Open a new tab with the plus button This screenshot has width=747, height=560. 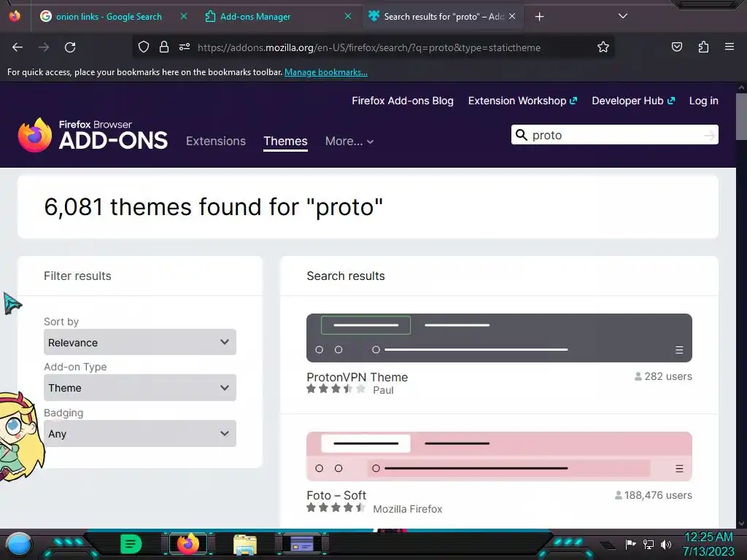[539, 17]
